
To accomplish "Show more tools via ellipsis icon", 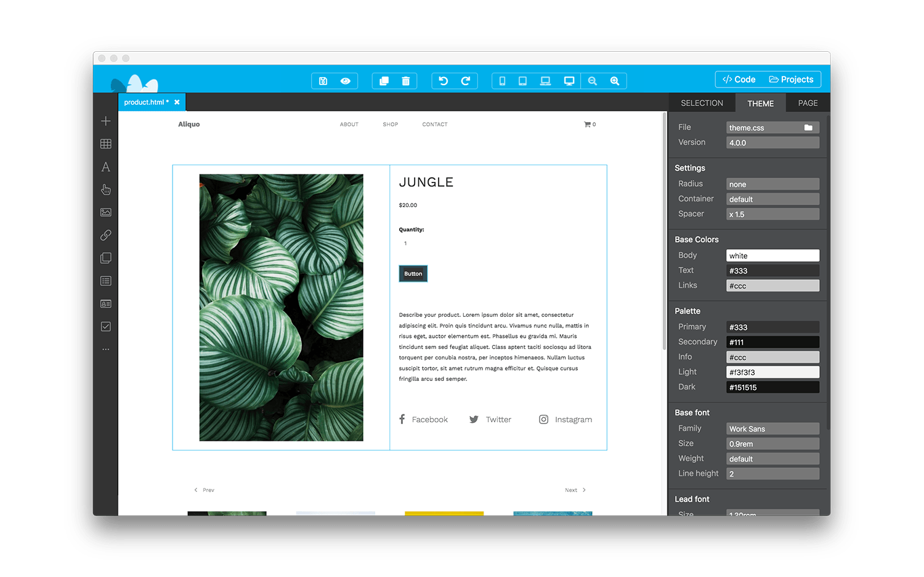I will 106,349.
